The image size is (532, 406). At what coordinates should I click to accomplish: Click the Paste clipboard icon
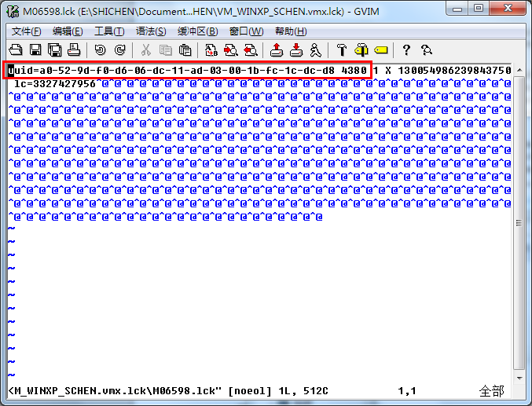pos(185,49)
